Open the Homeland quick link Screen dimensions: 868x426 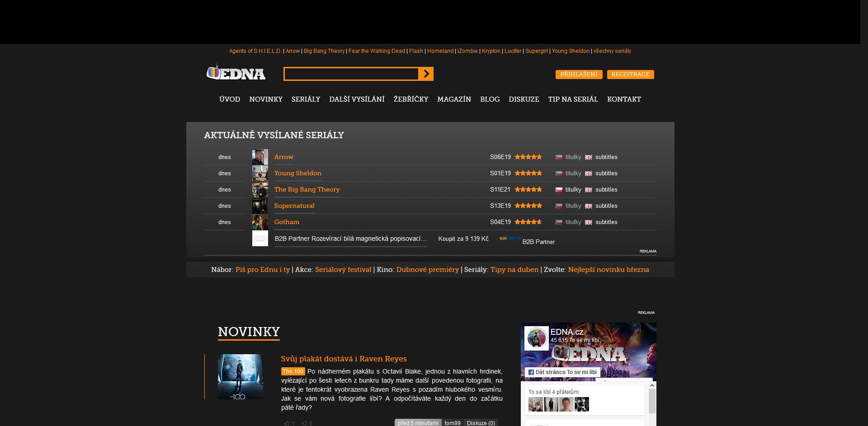440,51
